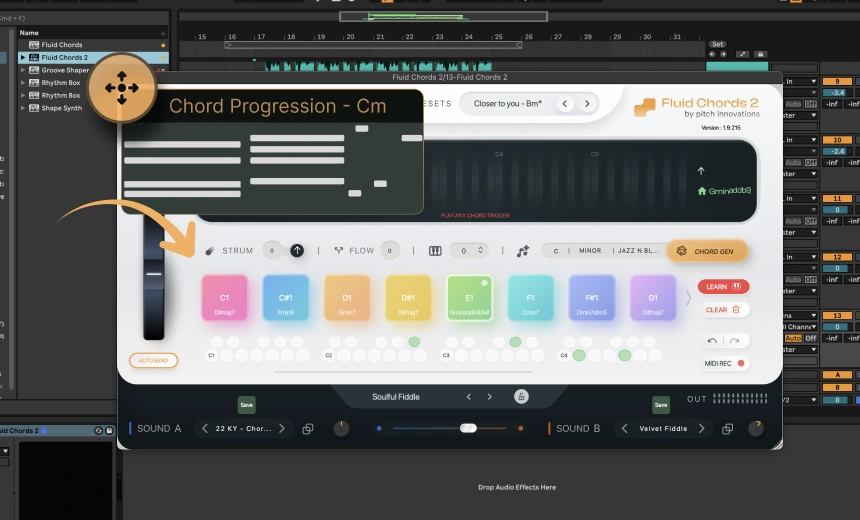Click the strum amount value 0
The width and height of the screenshot is (860, 520).
pyautogui.click(x=272, y=251)
